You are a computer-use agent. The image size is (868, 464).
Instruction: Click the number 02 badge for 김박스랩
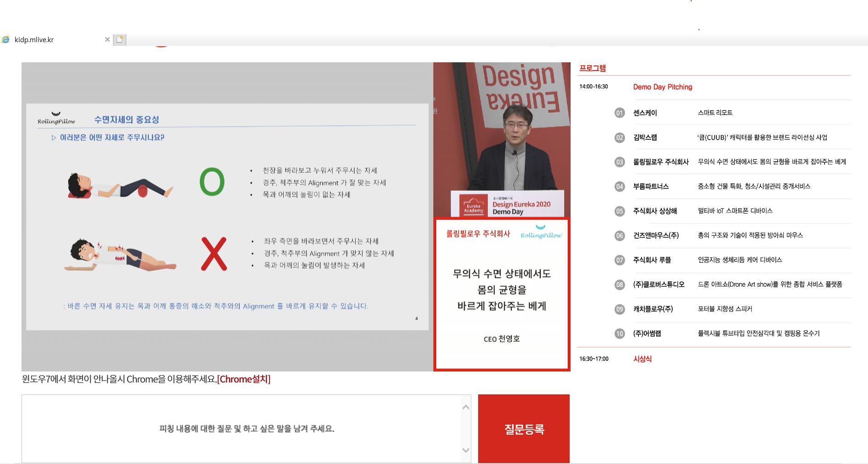(620, 137)
